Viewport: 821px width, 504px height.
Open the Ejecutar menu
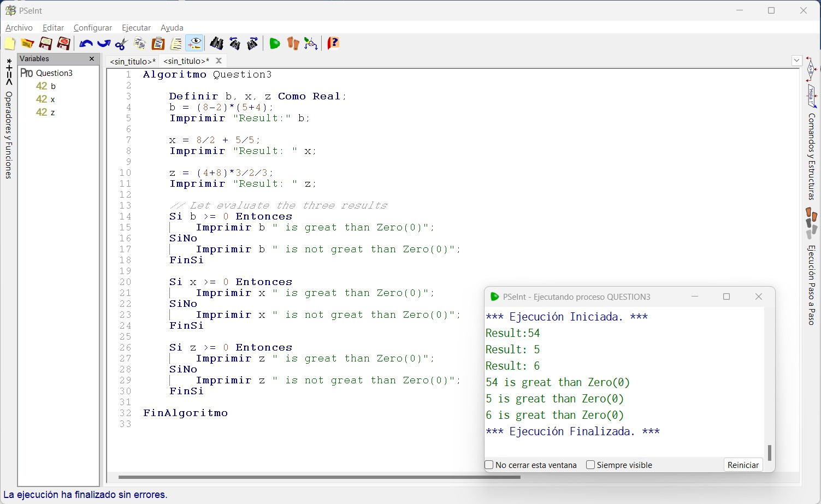tap(136, 28)
